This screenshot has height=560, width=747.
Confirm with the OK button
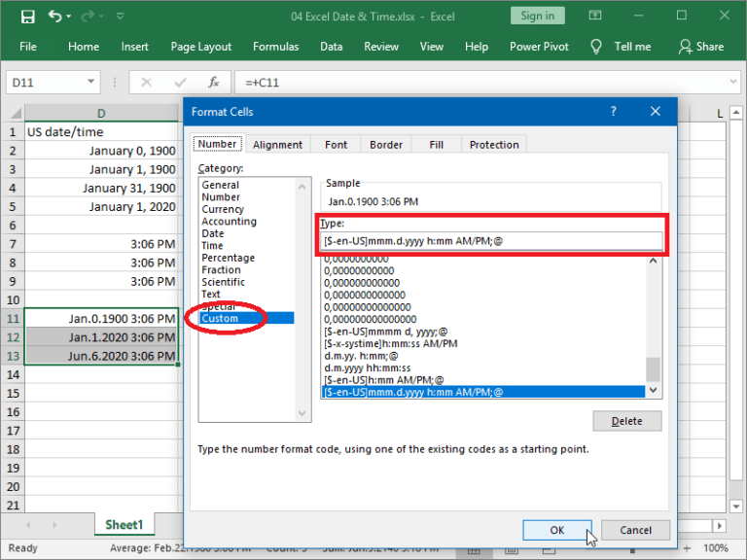tap(557, 530)
